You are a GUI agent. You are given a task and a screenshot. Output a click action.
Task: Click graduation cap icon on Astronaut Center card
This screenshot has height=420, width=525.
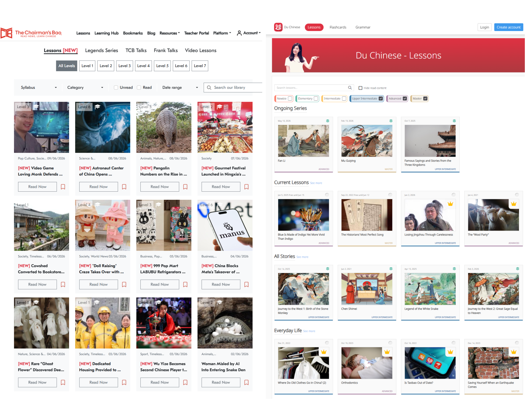[x=97, y=107]
